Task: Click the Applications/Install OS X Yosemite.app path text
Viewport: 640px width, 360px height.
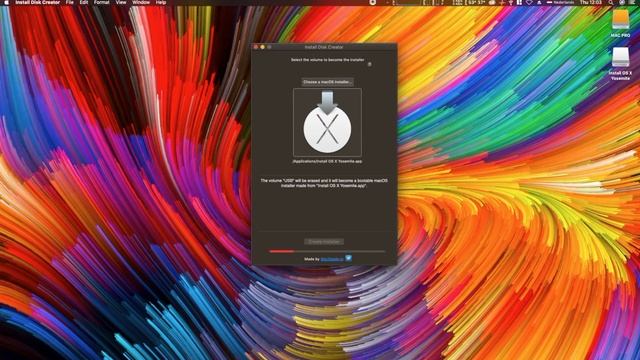Action: (x=327, y=161)
